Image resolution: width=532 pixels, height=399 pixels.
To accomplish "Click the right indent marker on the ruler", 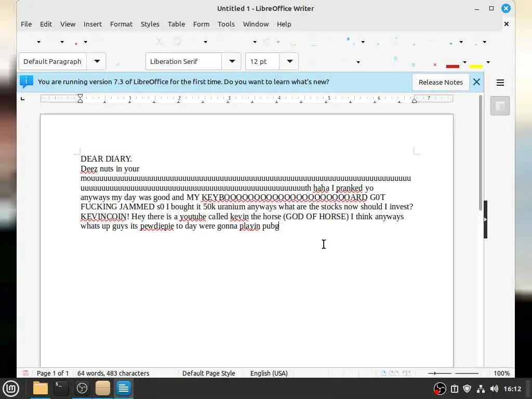I will pos(414,100).
